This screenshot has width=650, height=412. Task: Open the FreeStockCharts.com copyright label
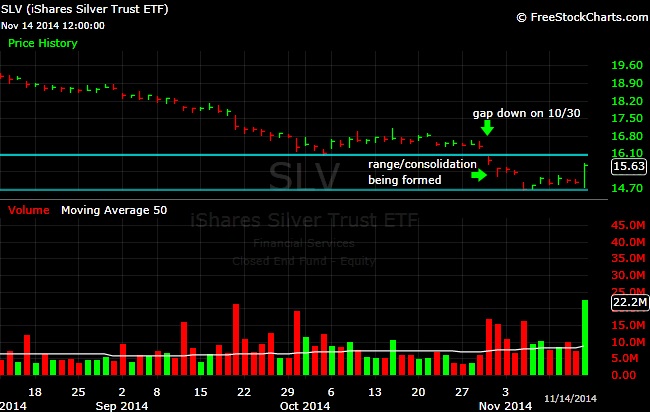pos(582,17)
